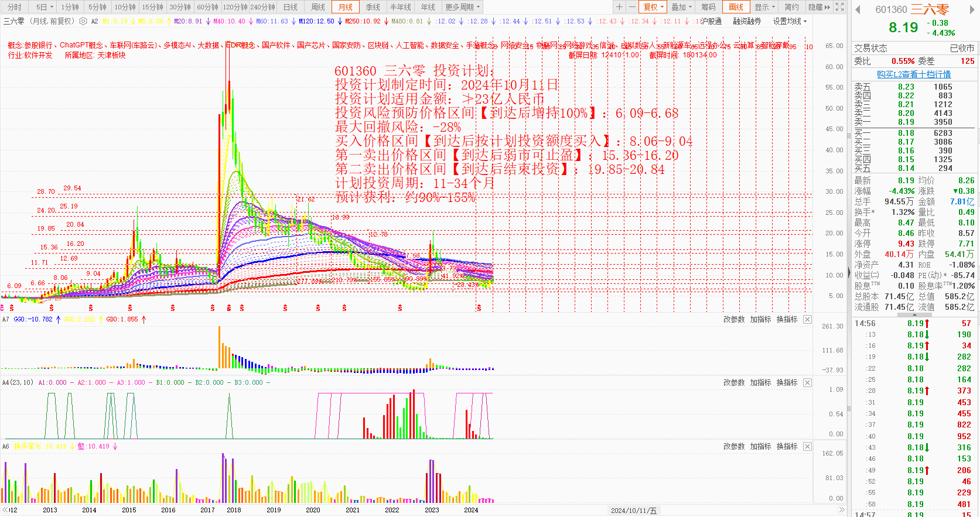Close the GDO indicator sub-panel
This screenshot has height=517, width=980.
[x=807, y=319]
